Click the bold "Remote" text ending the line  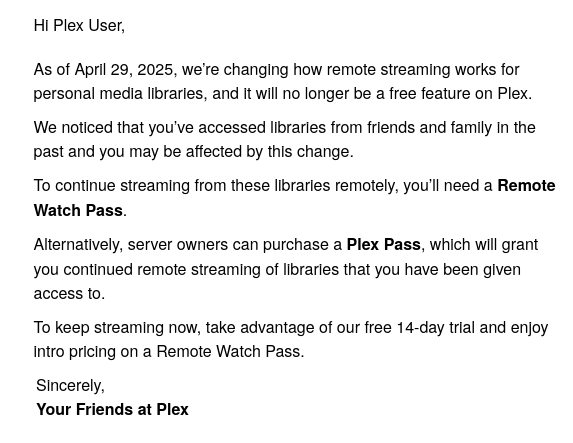[526, 186]
